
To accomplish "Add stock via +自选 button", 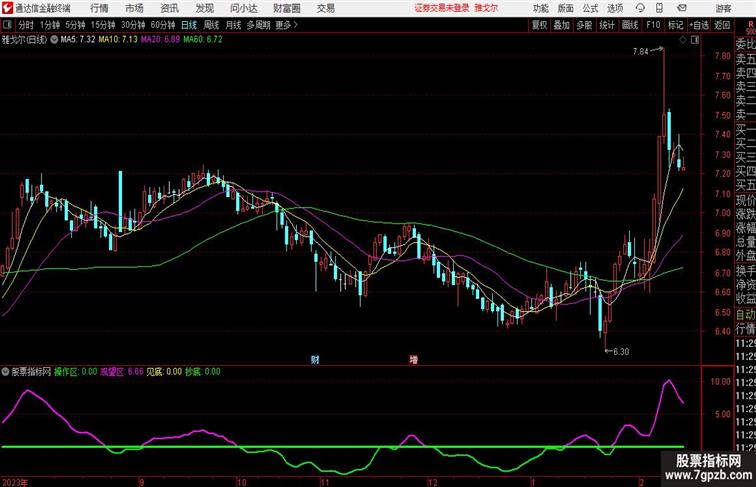I will pyautogui.click(x=699, y=25).
